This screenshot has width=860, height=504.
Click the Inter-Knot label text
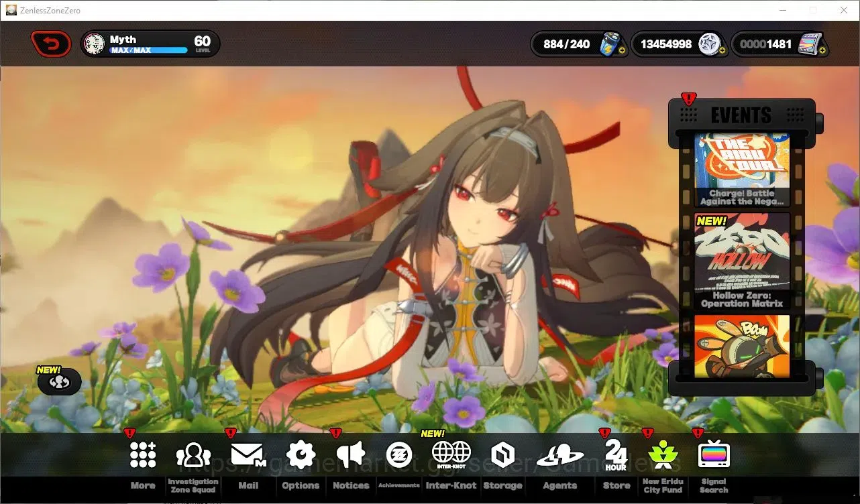[x=451, y=486]
